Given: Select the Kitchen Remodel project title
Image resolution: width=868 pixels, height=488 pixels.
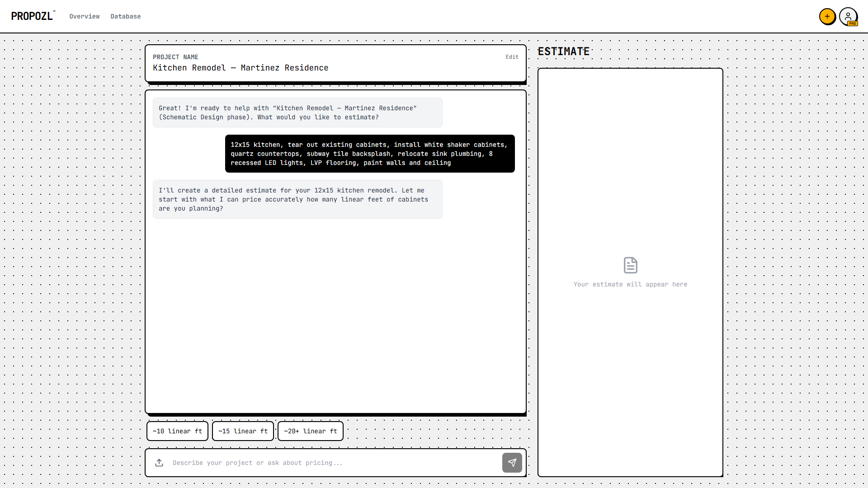Looking at the screenshot, I should coord(240,68).
